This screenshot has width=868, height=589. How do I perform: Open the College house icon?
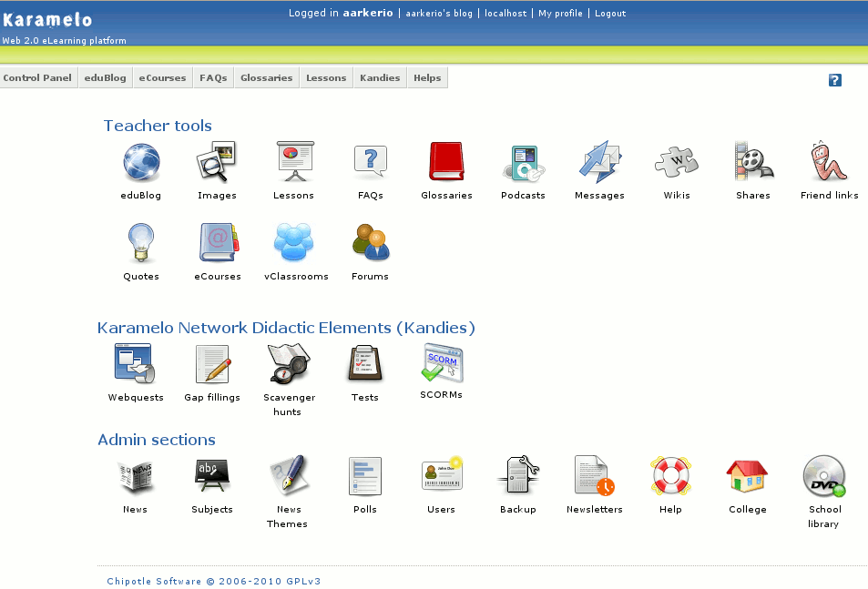point(748,475)
